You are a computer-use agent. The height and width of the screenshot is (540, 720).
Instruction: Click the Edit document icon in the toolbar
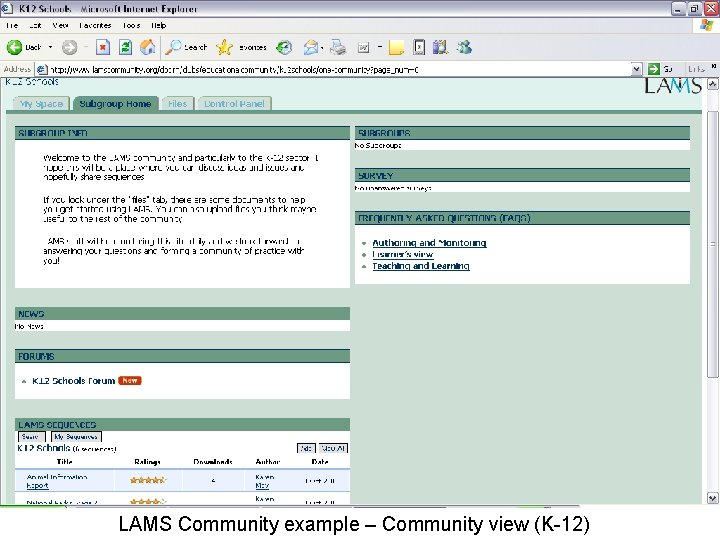pos(363,47)
